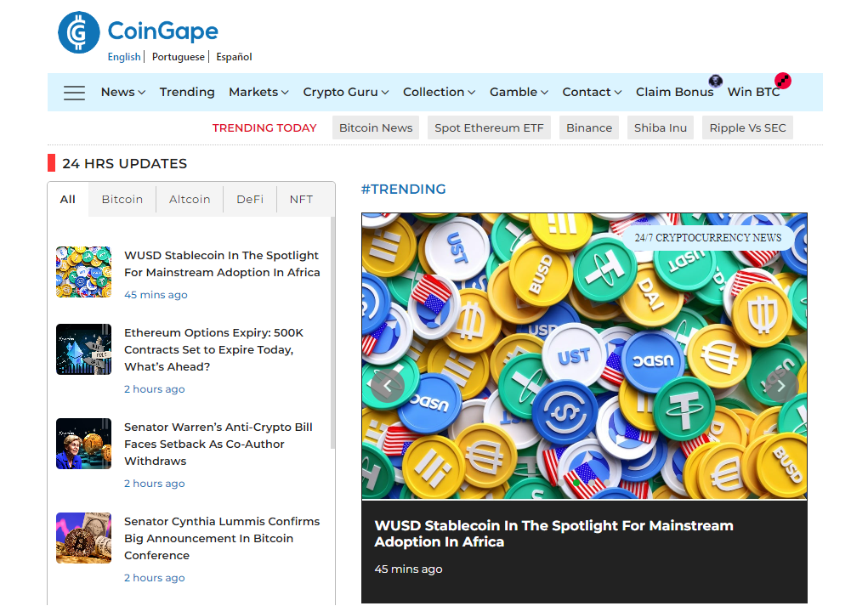Click the previous arrow on the trending carousel
The width and height of the screenshot is (868, 606).
(x=388, y=385)
